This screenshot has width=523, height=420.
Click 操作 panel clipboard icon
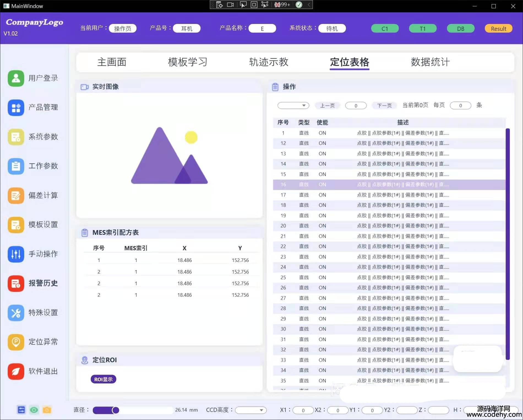tap(275, 87)
